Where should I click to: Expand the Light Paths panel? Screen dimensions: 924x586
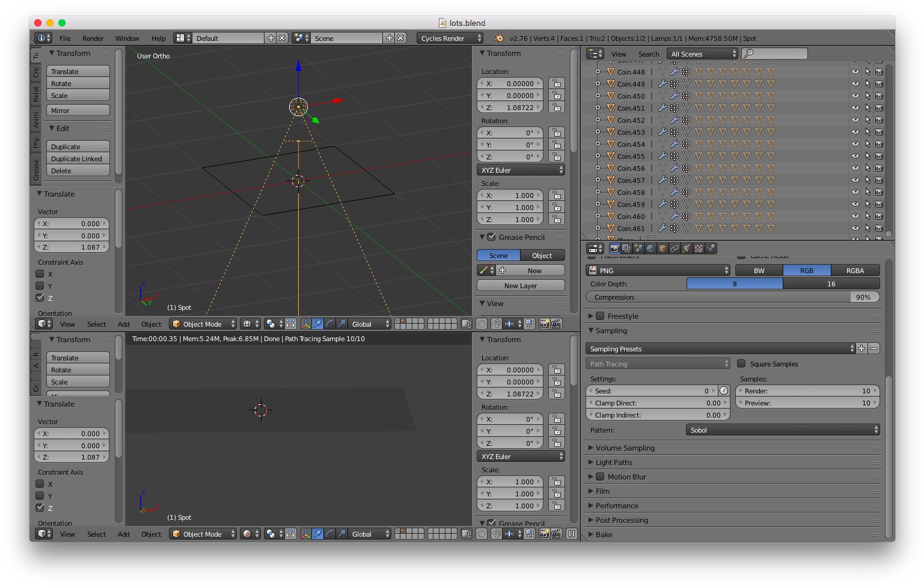pyautogui.click(x=614, y=463)
